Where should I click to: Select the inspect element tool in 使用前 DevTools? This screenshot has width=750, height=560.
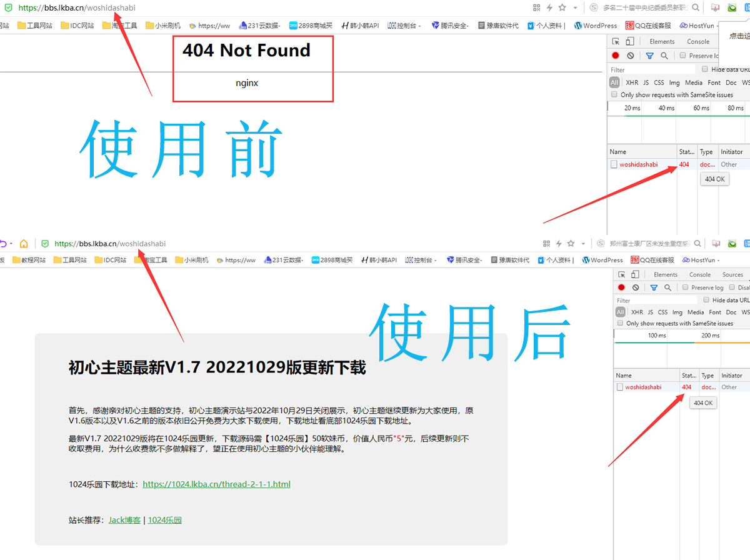pos(616,41)
